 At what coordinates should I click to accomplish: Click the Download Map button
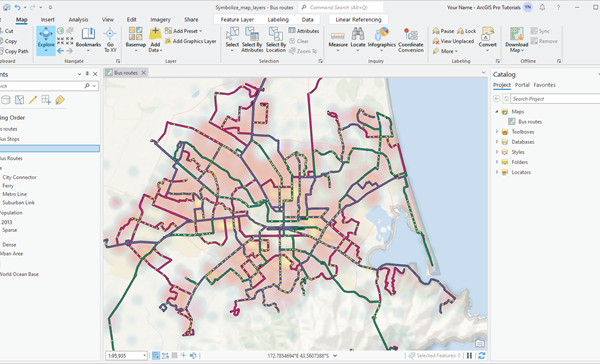517,40
